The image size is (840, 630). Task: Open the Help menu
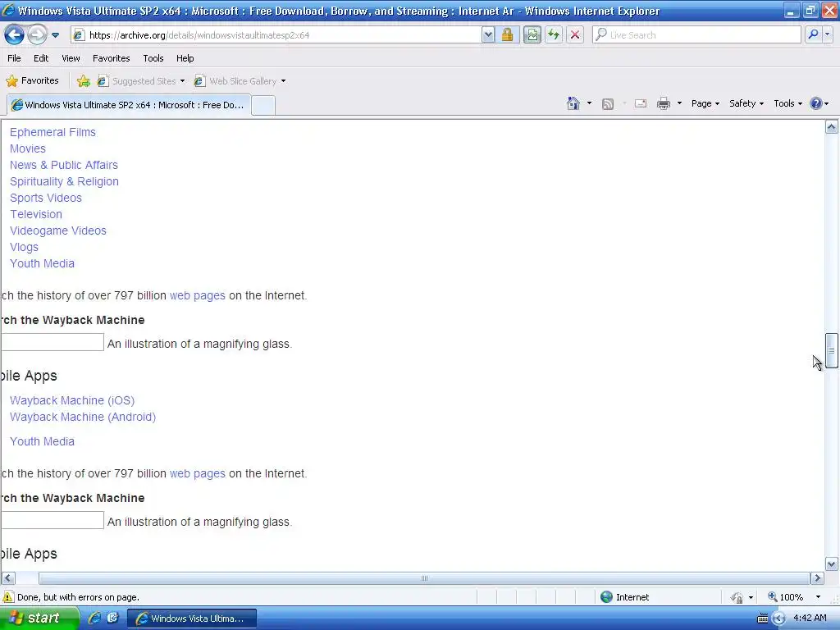coord(185,58)
